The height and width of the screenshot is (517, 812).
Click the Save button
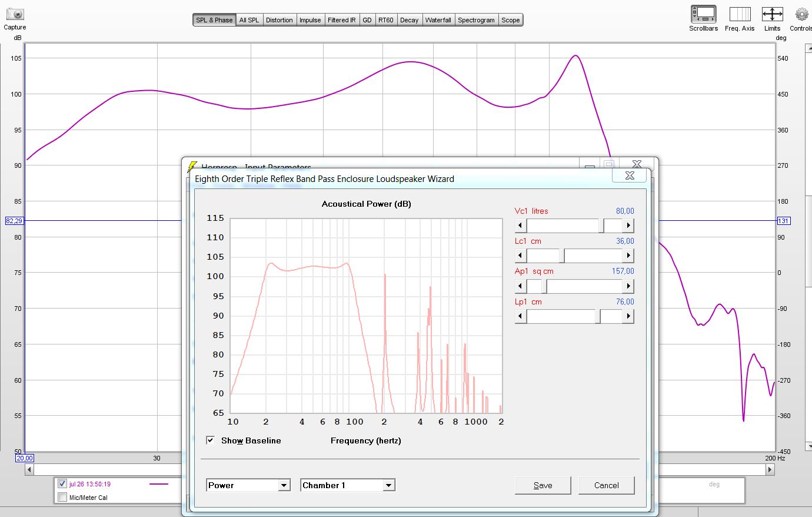(543, 485)
